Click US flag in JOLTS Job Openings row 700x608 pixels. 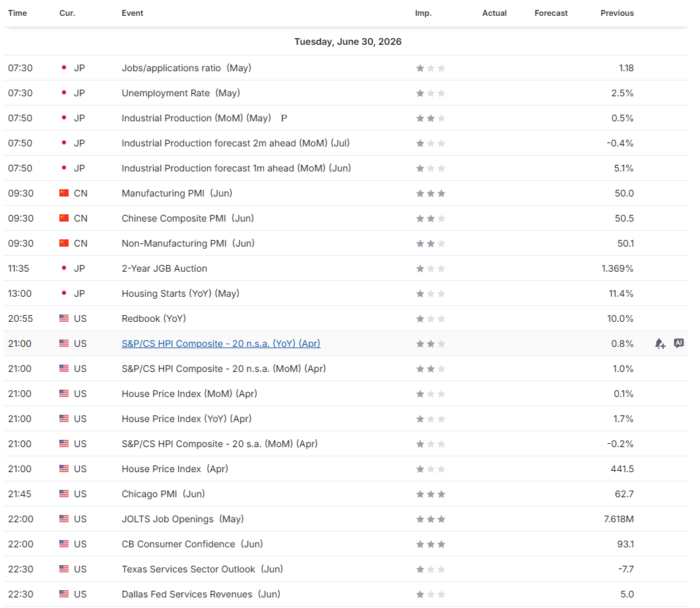(x=64, y=519)
